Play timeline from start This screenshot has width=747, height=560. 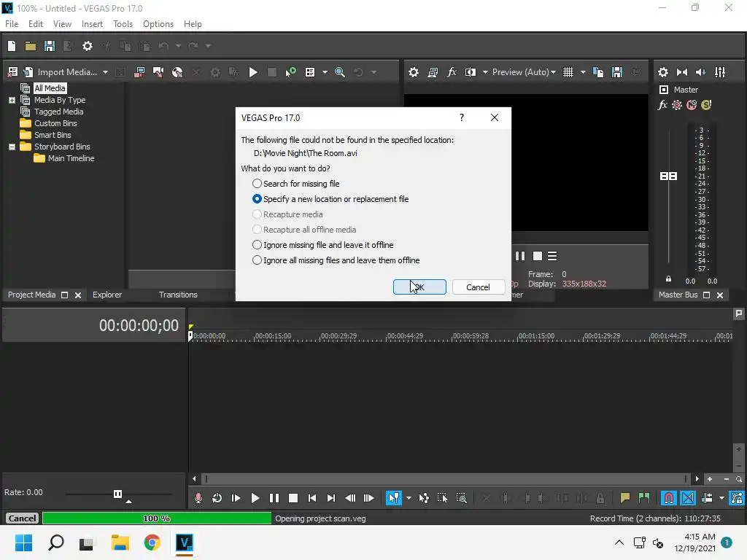pos(236,498)
